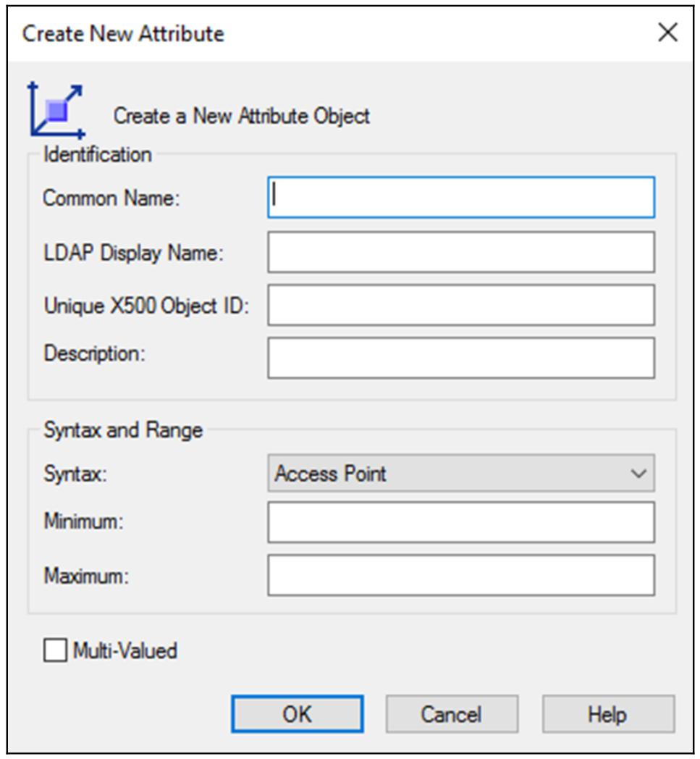The width and height of the screenshot is (700, 759).
Task: Click the Create New Attribute title bar
Action: [290, 33]
